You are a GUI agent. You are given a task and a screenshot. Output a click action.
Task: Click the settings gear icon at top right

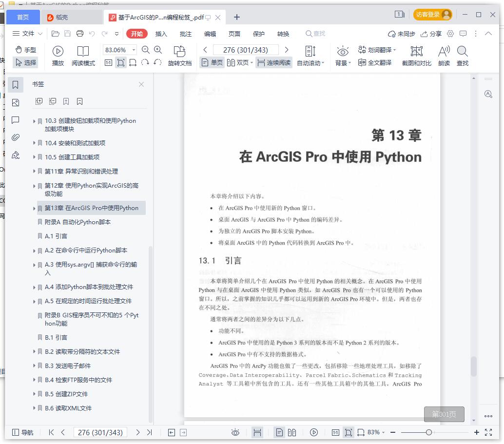(x=450, y=34)
